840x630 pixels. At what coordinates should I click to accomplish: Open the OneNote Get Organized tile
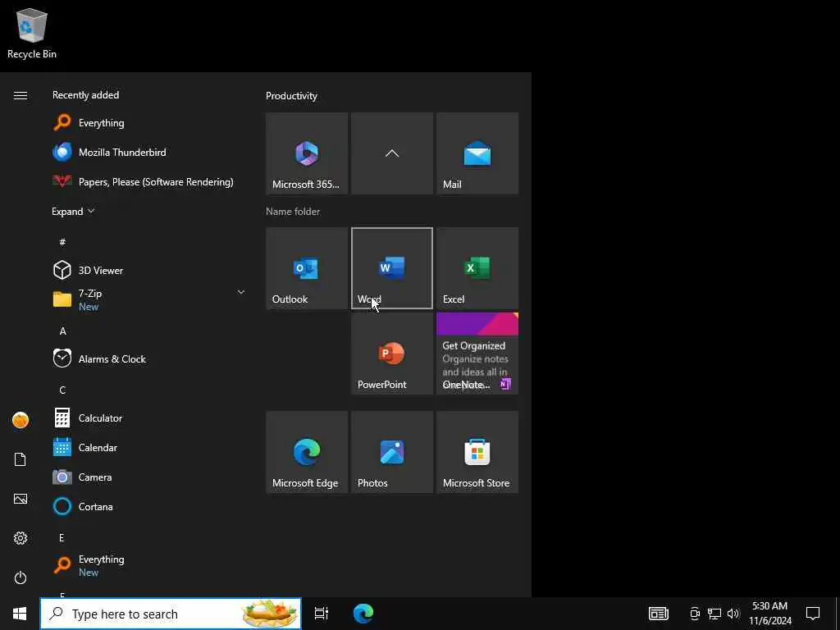pyautogui.click(x=477, y=354)
